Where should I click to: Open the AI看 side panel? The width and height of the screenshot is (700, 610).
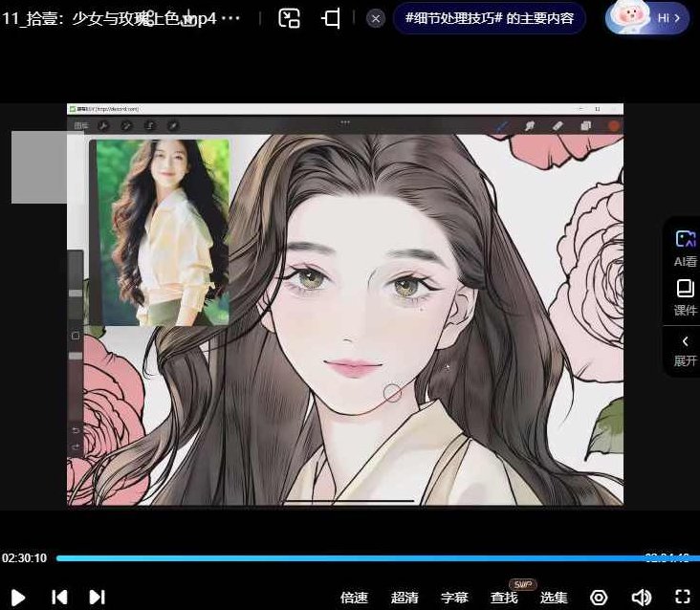[x=685, y=249]
